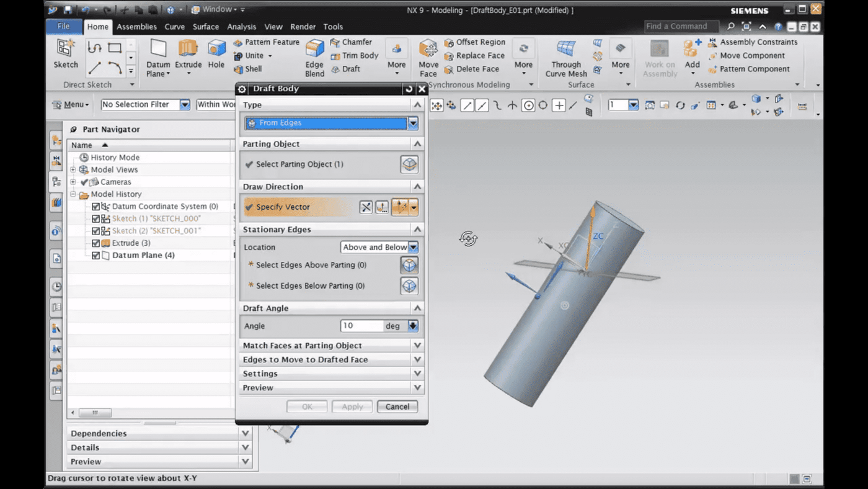
Task: Collapse the Draft Angle section
Action: [x=417, y=308]
